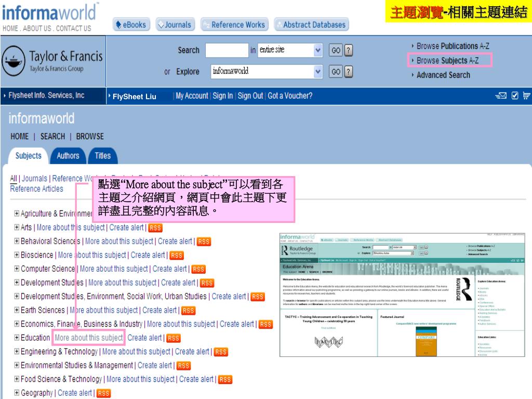The width and height of the screenshot is (532, 399).
Task: Open 'More about this subject' for Bioscience
Action: [x=92, y=255]
